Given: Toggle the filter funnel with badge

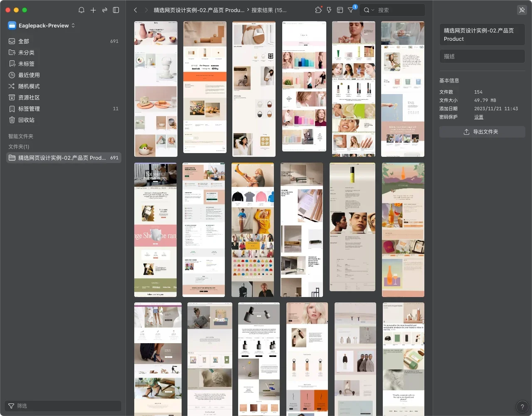Looking at the screenshot, I should pos(351,10).
